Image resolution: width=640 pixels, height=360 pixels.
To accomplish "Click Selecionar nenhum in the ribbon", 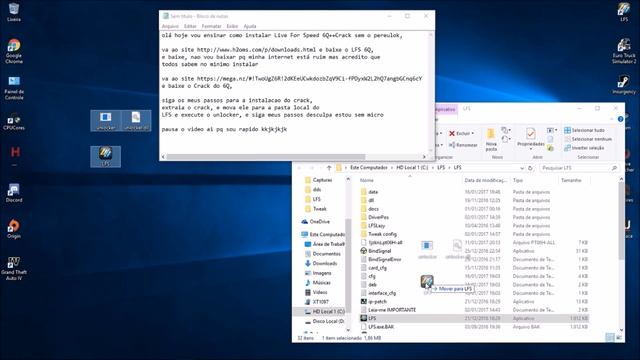I will [588, 139].
